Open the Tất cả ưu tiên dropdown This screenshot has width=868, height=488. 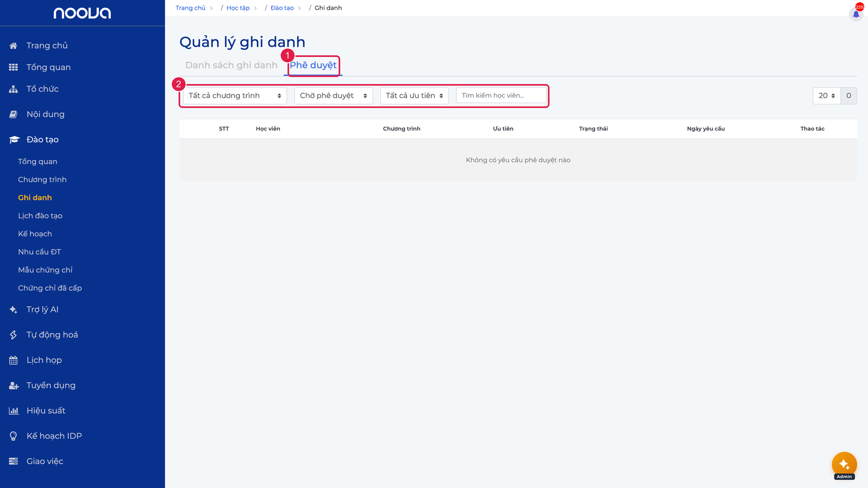click(414, 95)
